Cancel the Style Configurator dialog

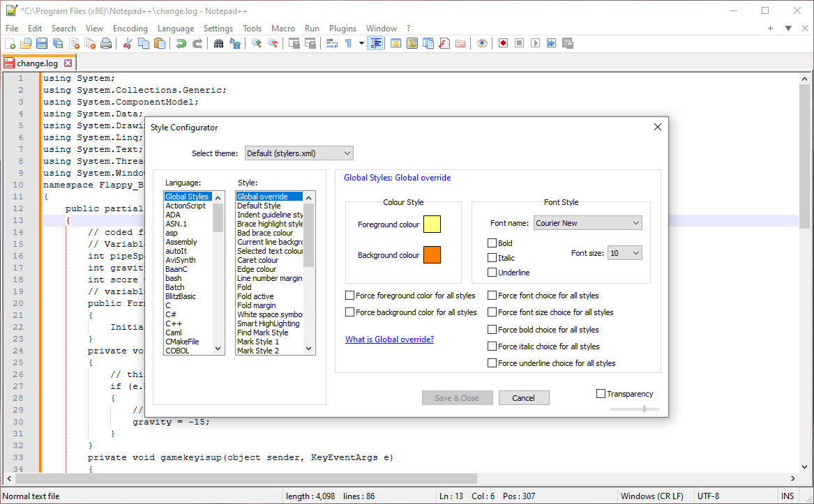524,397
